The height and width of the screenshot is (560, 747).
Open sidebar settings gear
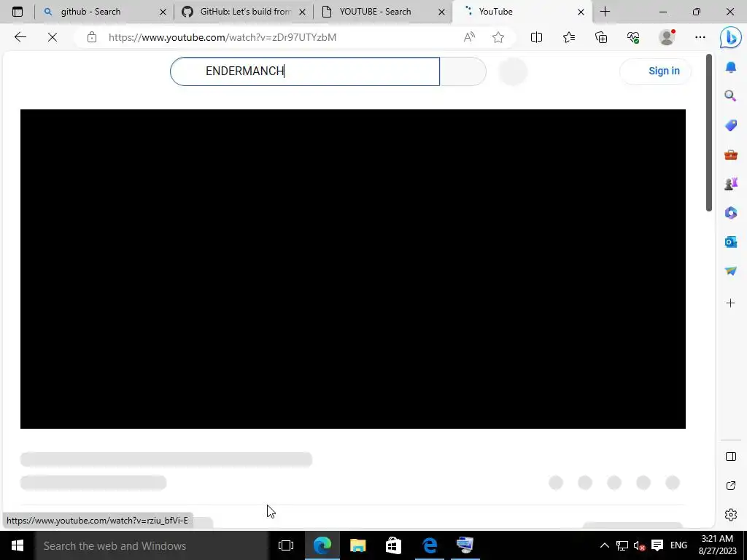pyautogui.click(x=731, y=515)
